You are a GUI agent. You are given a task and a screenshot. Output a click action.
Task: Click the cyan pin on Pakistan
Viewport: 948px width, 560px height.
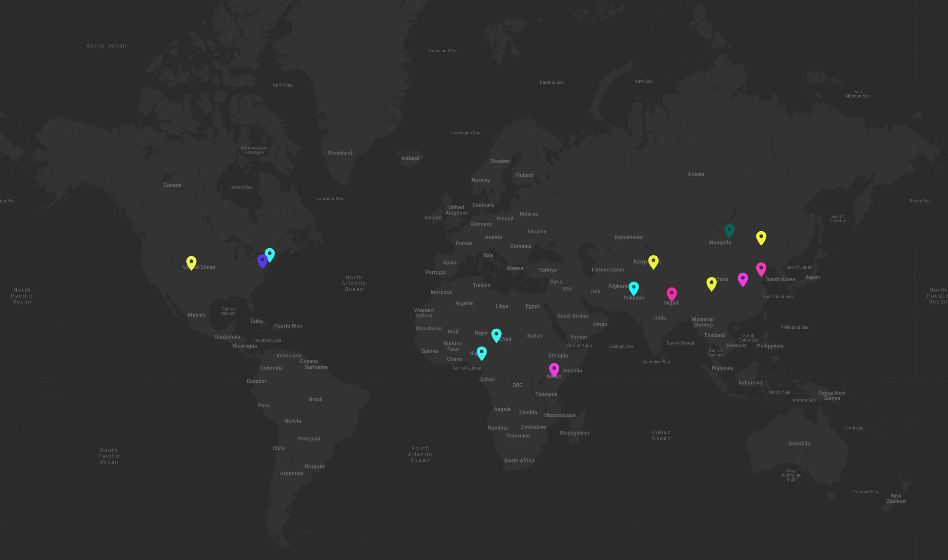point(634,288)
